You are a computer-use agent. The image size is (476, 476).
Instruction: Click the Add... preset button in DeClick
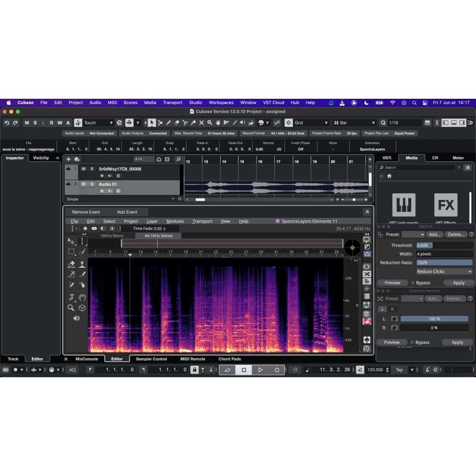[x=435, y=234]
